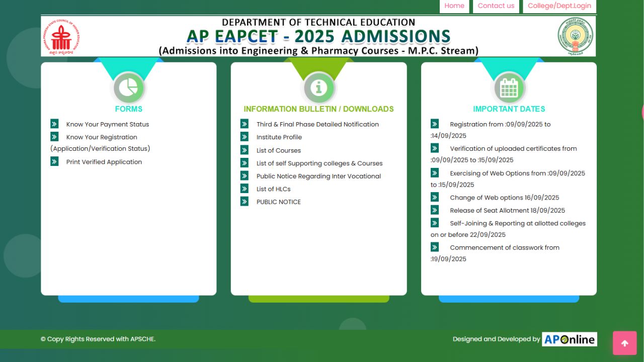The image size is (644, 362).
Task: Click arrow bullet beside Commencement of classwork
Action: pyautogui.click(x=435, y=247)
